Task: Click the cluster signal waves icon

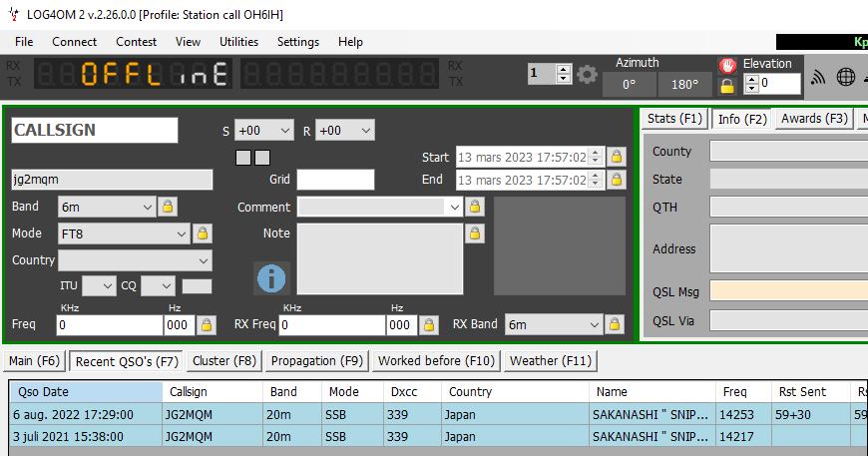Action: pyautogui.click(x=818, y=77)
